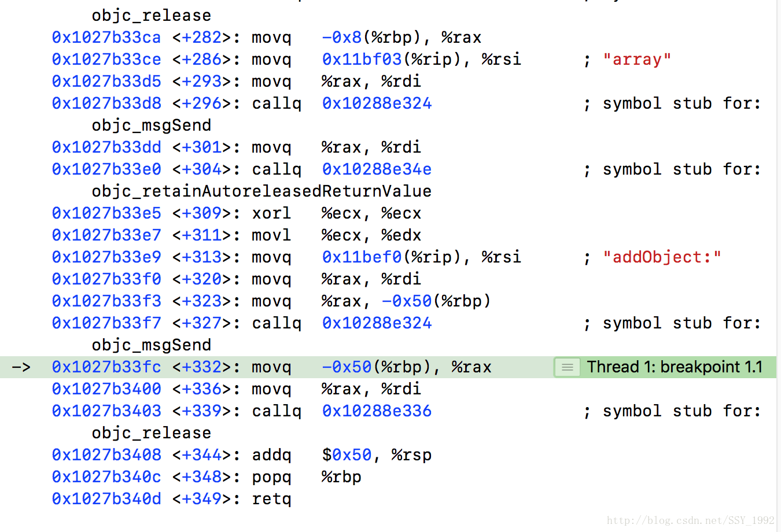781x532 pixels.
Task: Click objc_release text at top
Action: [x=152, y=16]
